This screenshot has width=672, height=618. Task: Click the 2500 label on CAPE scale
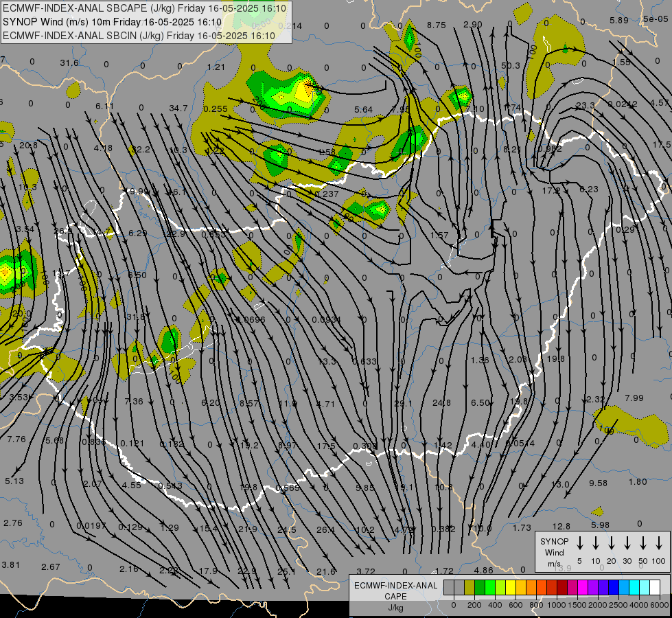tap(618, 605)
